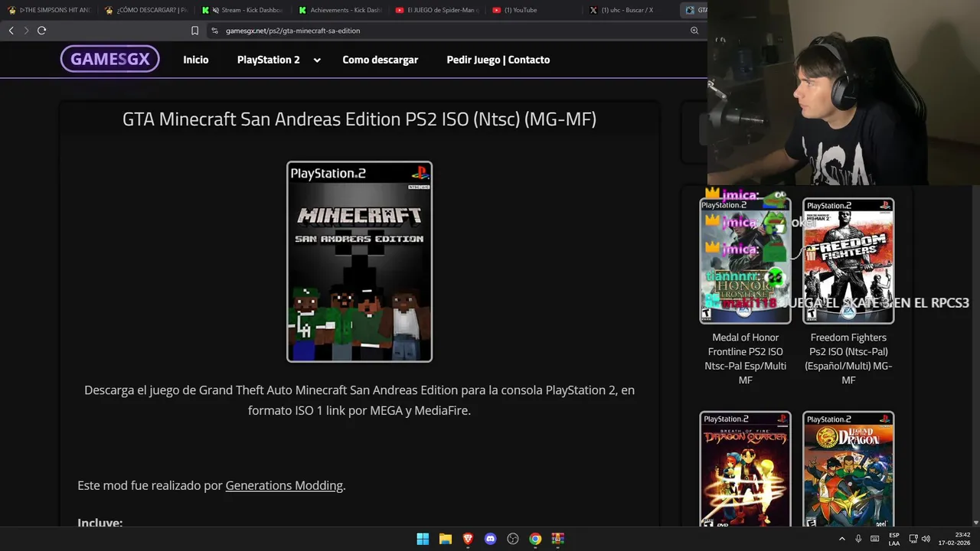Open Discord from the taskbar
The image size is (980, 551).
pyautogui.click(x=490, y=539)
